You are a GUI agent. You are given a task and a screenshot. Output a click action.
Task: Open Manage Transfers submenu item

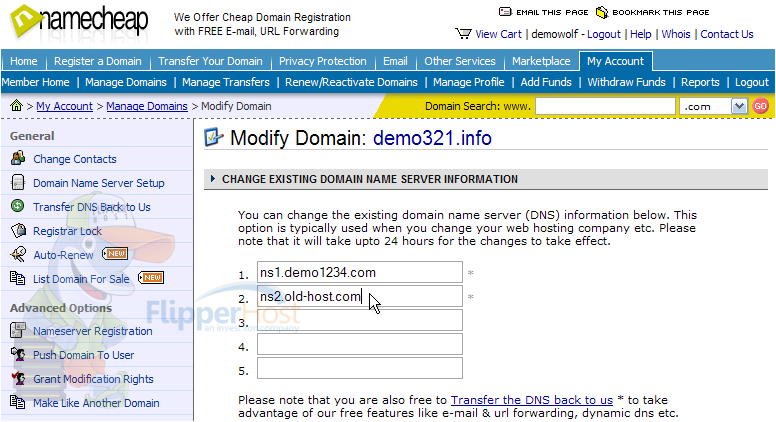[x=226, y=82]
